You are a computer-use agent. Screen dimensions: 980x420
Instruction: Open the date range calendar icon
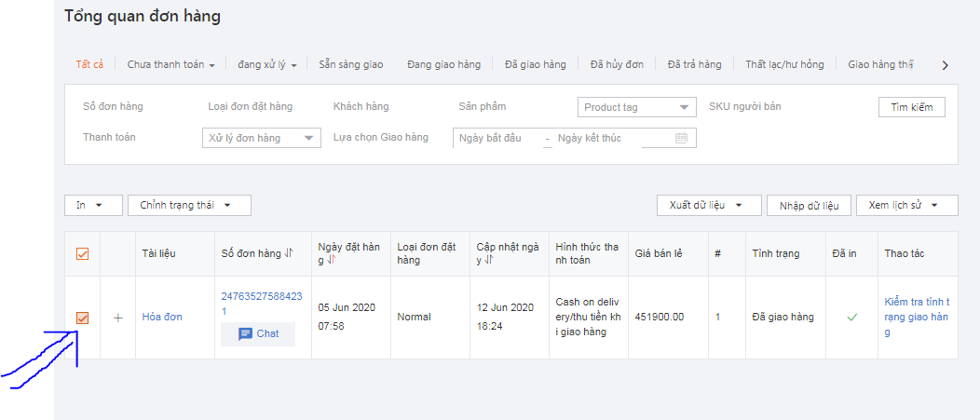[681, 138]
